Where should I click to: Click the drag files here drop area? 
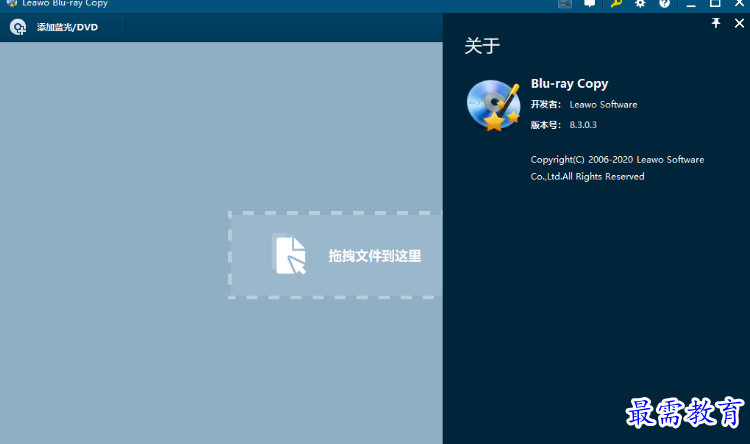pos(335,255)
